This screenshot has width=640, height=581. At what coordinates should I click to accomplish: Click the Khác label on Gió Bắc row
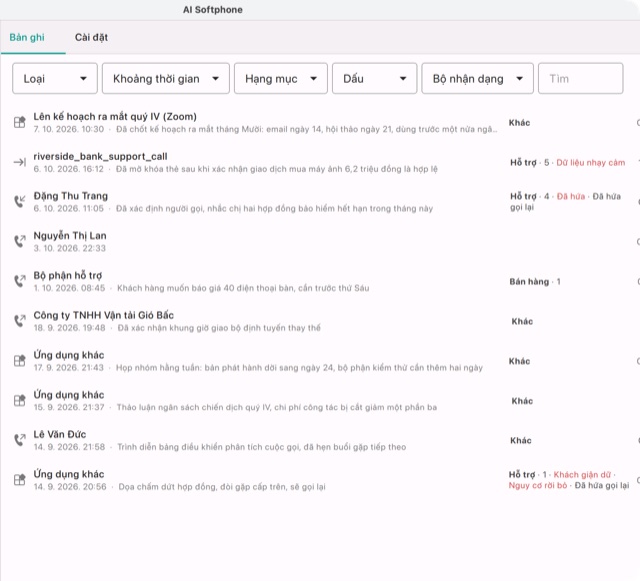[x=522, y=321]
